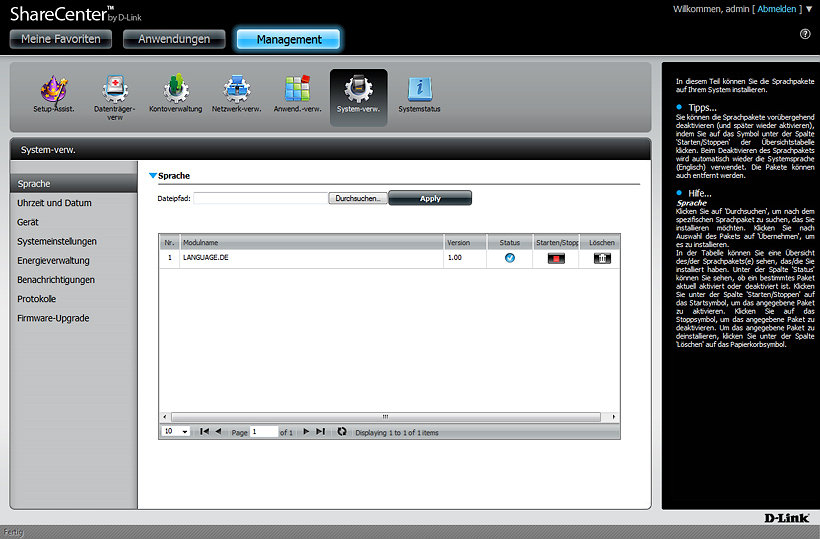Open dropdown arrow next to Abmelden
This screenshot has height=539, width=820.
(809, 9)
